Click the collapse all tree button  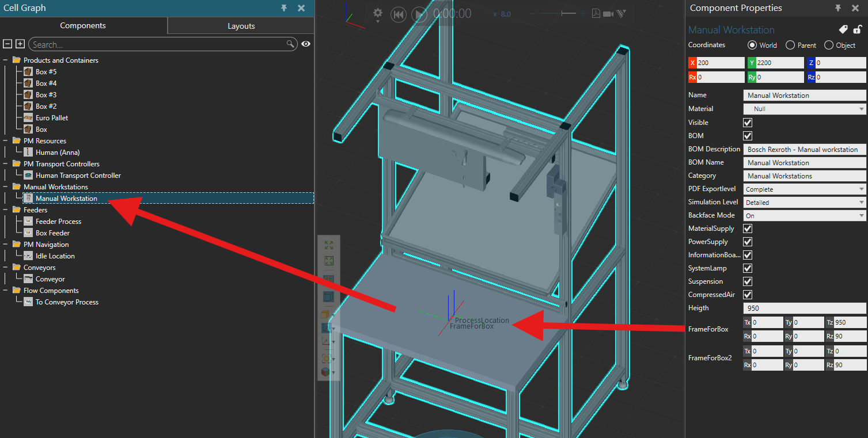click(7, 44)
